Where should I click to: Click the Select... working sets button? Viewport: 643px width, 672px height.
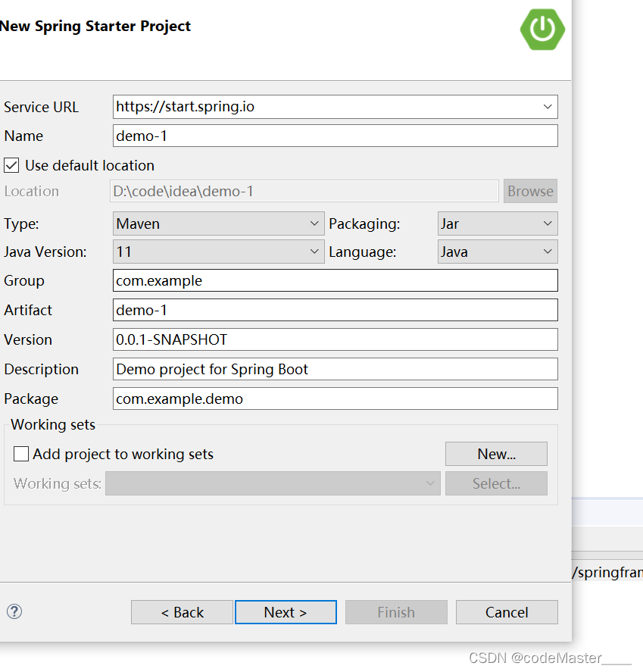click(497, 483)
